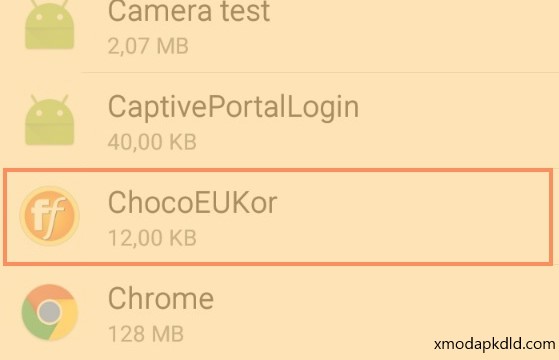Tap the Camera test Android icon
559x360 pixels.
click(x=50, y=25)
